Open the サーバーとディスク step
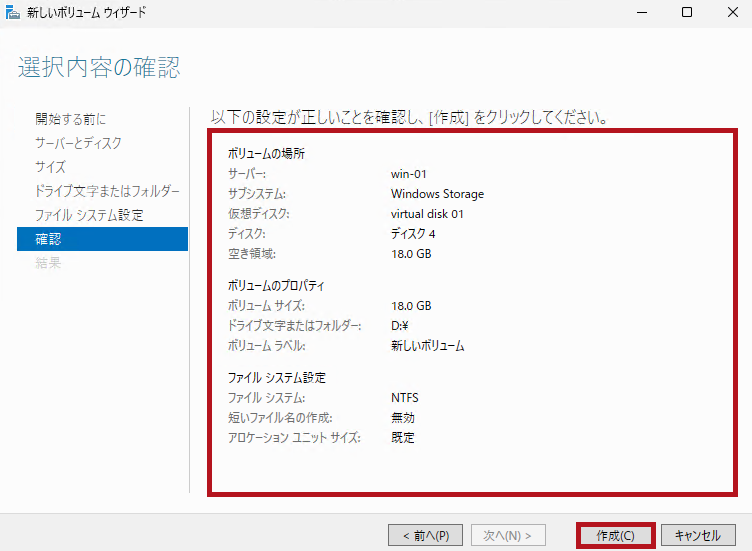The image size is (752, 551). 78,143
